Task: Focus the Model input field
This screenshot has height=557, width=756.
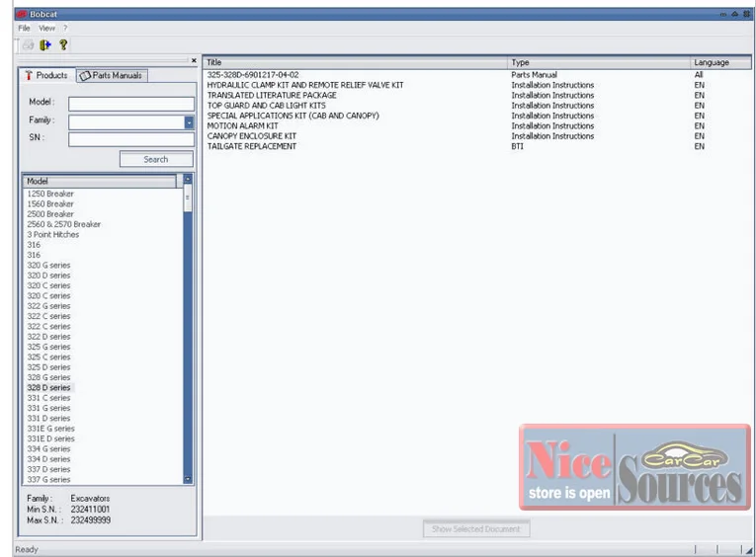Action: 131,104
